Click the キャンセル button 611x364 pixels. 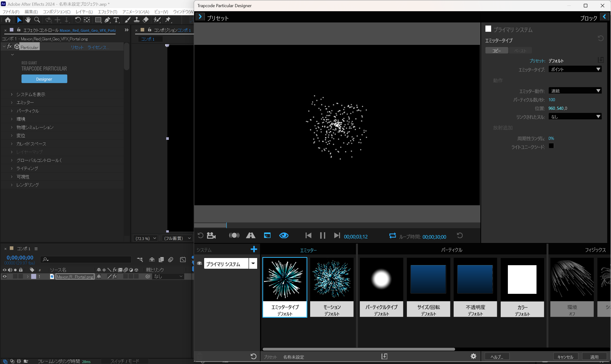click(565, 357)
